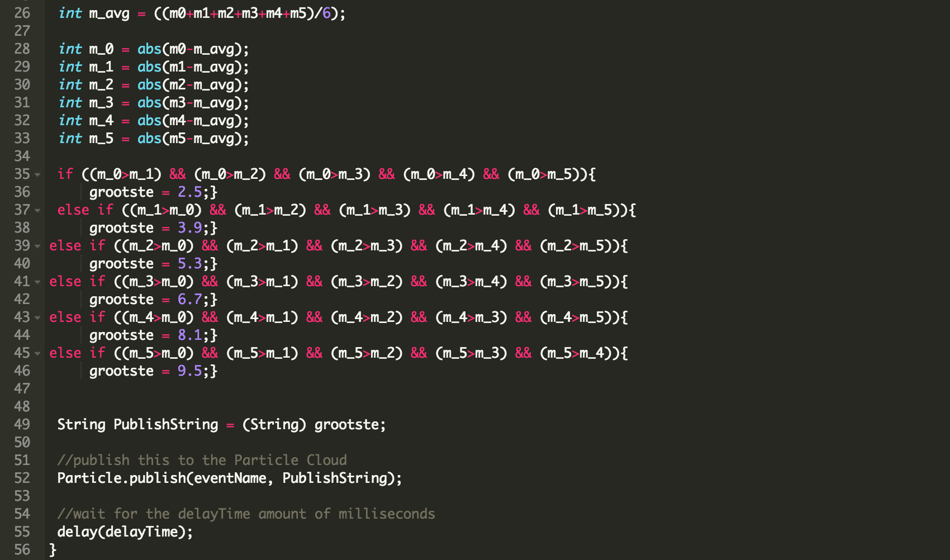
Task: Collapse the code fold at line 37
Action: point(37,211)
